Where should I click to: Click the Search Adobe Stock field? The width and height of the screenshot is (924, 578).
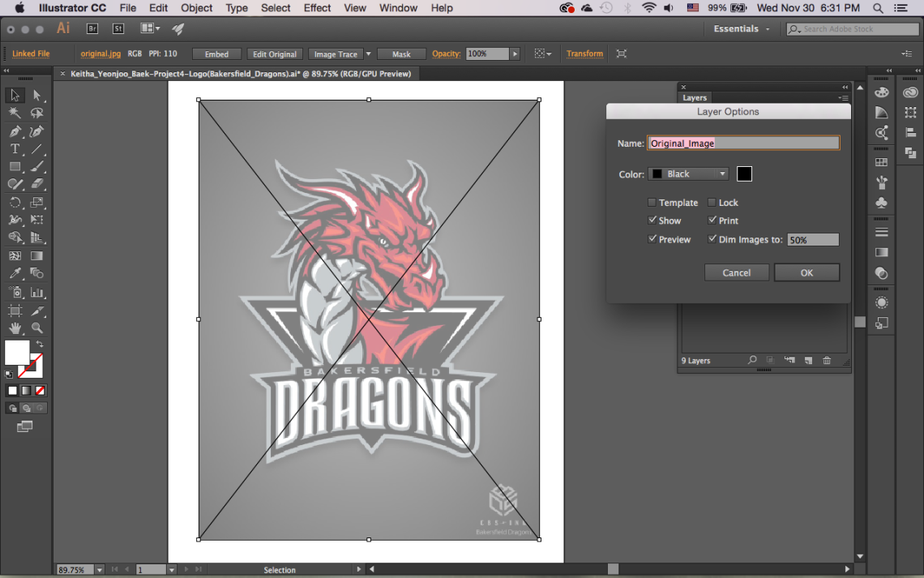853,28
